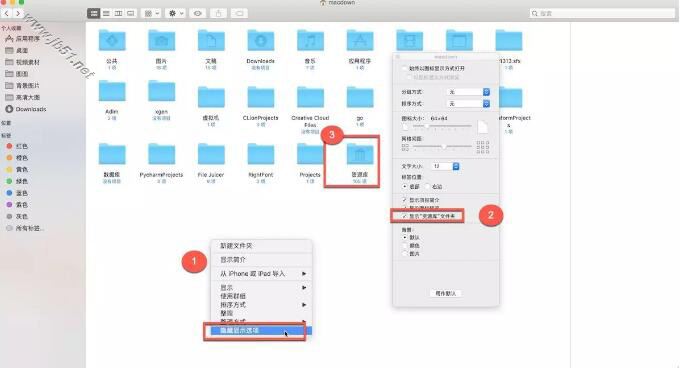This screenshot has width=681, height=368.
Task: Select the Creative Cloud Files folder
Action: [x=310, y=97]
